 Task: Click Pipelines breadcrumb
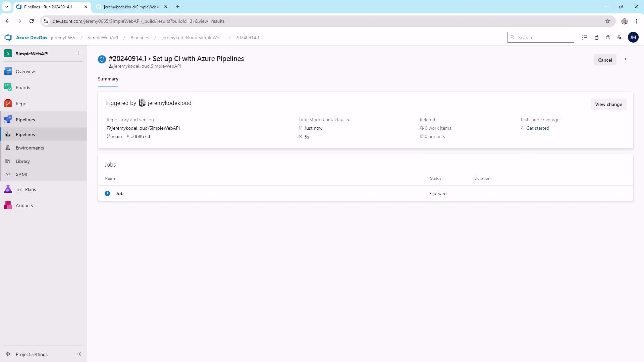pos(140,38)
